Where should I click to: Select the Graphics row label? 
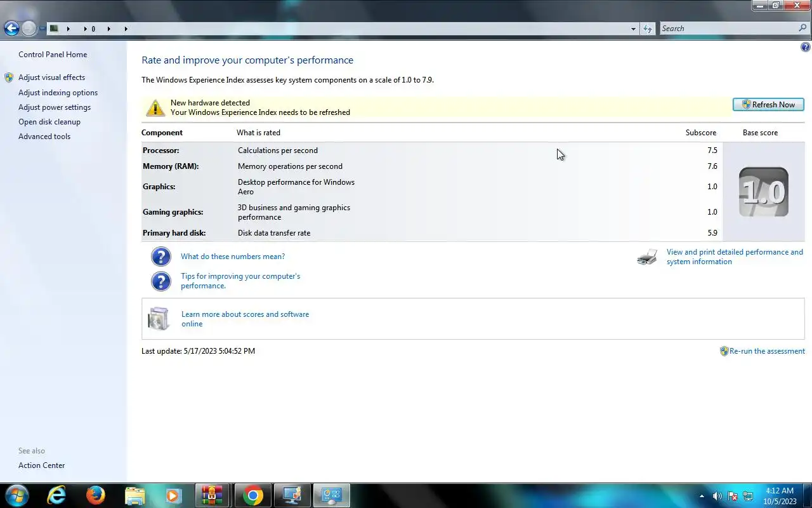[x=159, y=187]
